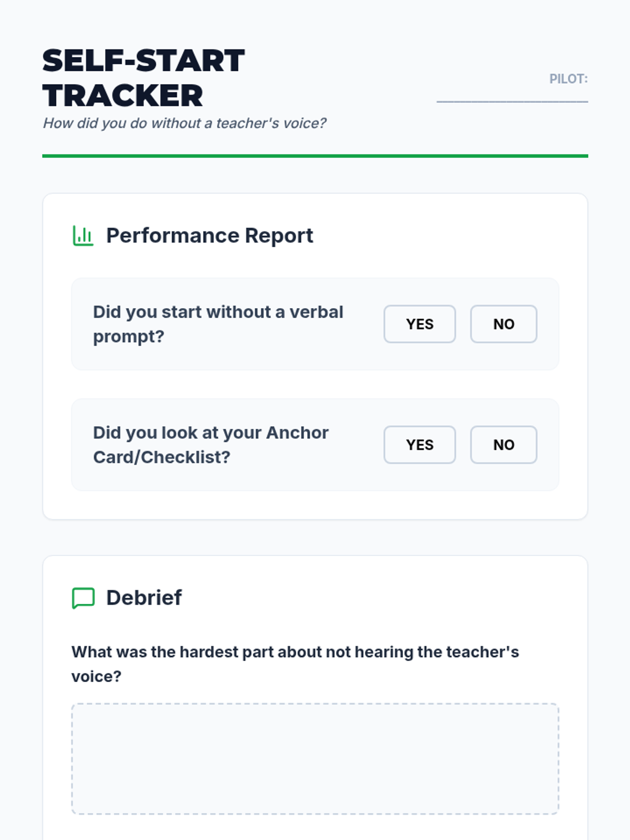
Task: Click the speech bubble icon beside Debrief
Action: (x=83, y=598)
